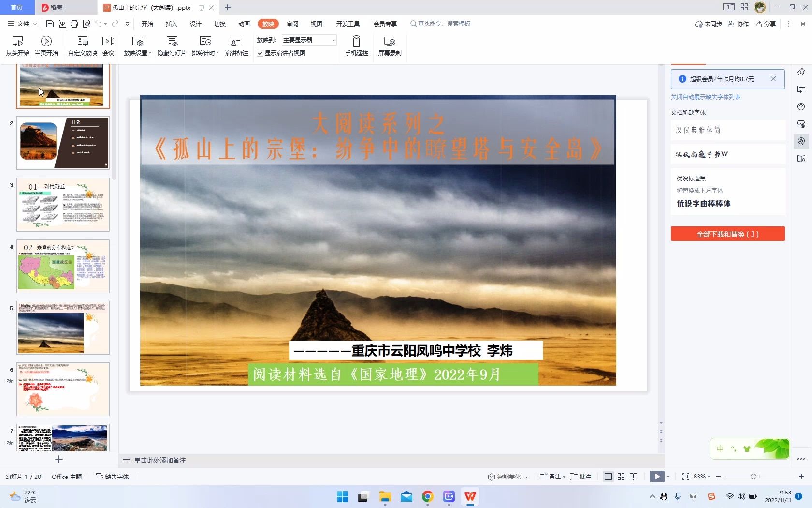The width and height of the screenshot is (812, 508).
Task: Open the 文件 menu dropdown
Action: 23,24
